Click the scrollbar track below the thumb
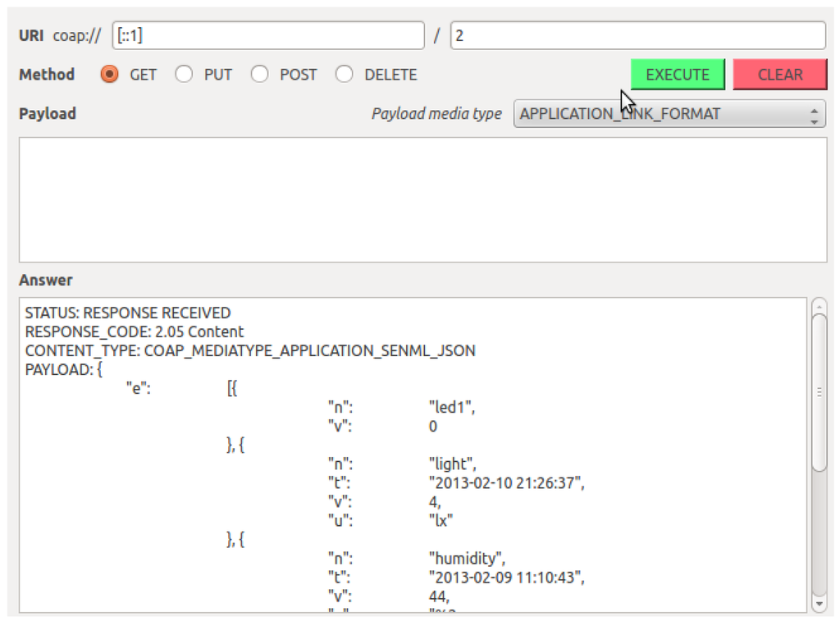 tap(819, 533)
